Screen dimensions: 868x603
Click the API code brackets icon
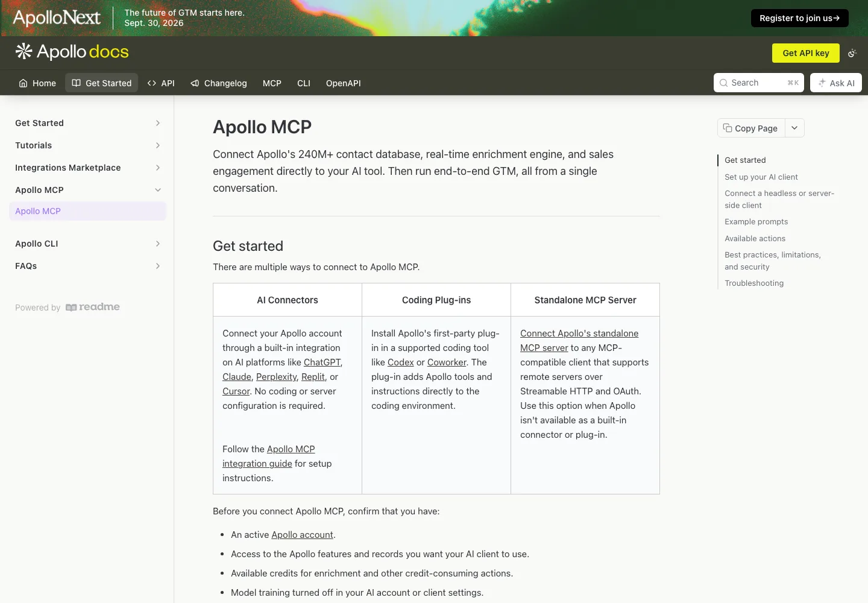click(x=152, y=83)
